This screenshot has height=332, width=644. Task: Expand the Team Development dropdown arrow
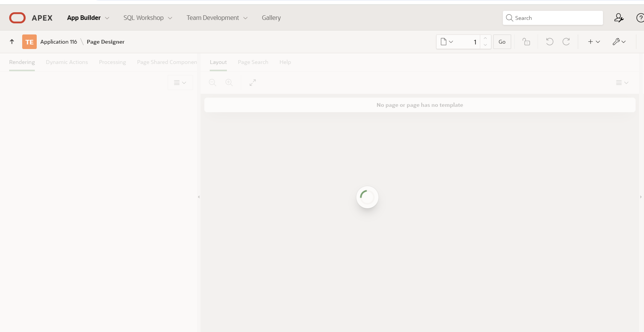(x=246, y=18)
